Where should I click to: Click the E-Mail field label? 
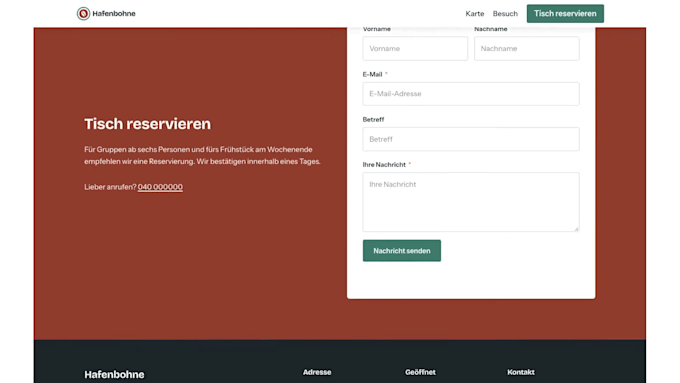point(373,74)
